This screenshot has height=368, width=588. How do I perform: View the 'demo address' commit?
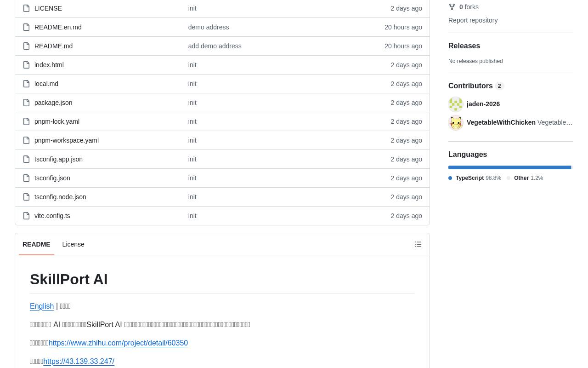click(209, 27)
